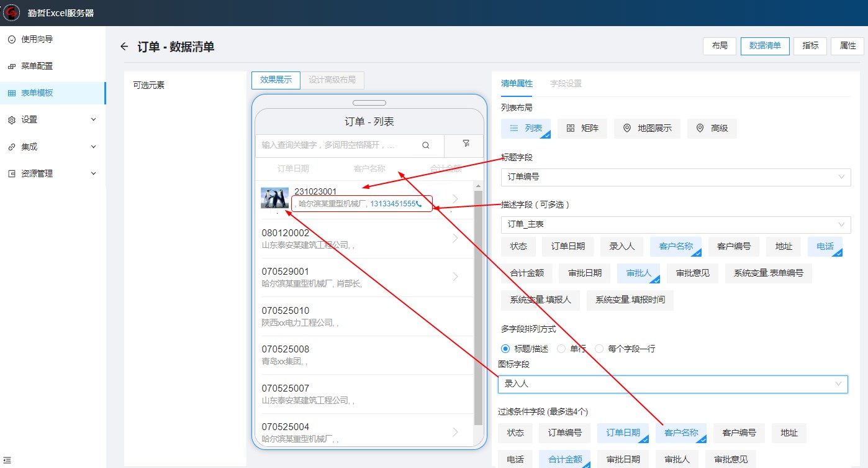868x468 pixels.
Task: Open the 标题字段 dropdown showing 订单编号
Action: [x=676, y=177]
